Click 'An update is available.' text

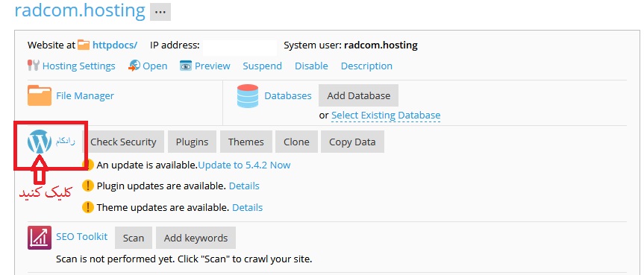pyautogui.click(x=147, y=165)
